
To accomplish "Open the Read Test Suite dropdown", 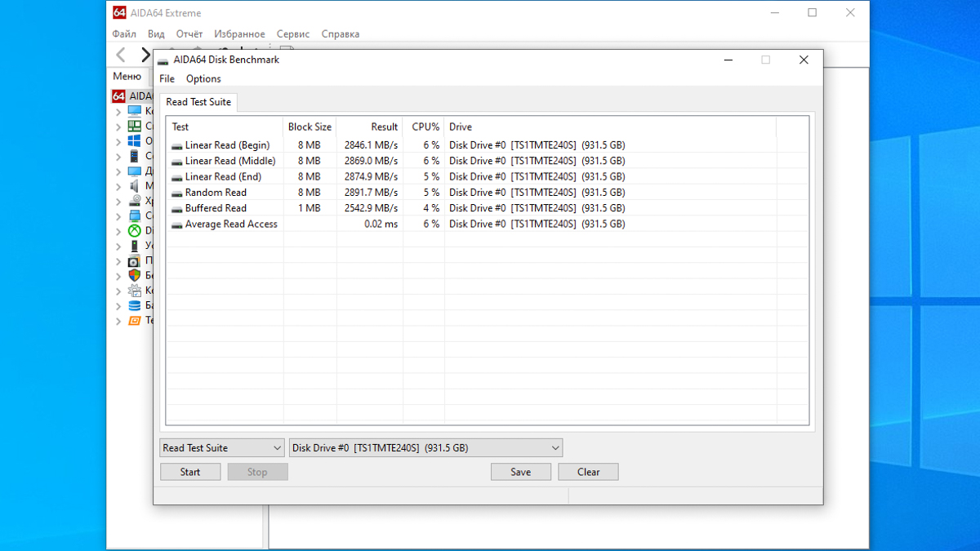I will point(222,448).
